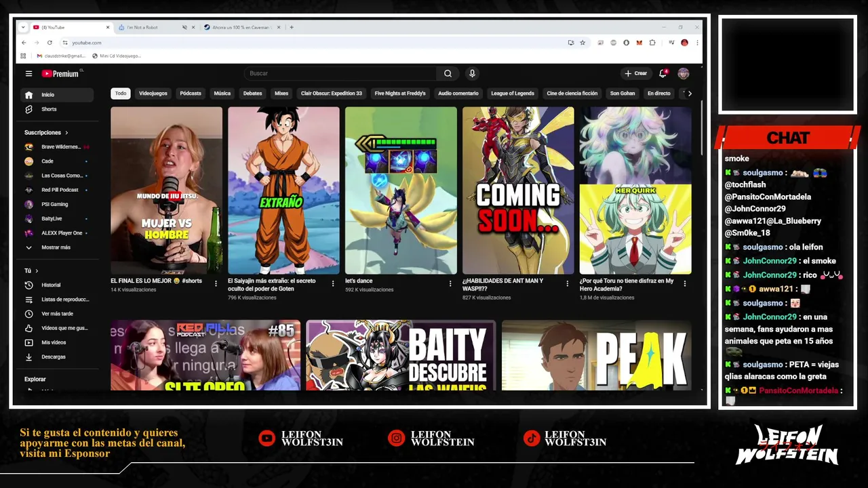Open Mis videos in sidebar
The height and width of the screenshot is (488, 868).
57,342
